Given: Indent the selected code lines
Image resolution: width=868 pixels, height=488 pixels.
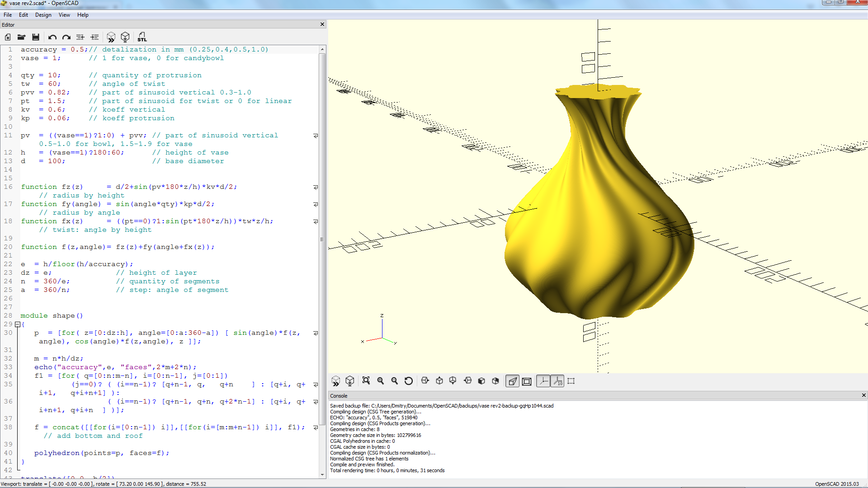Looking at the screenshot, I should pos(94,37).
